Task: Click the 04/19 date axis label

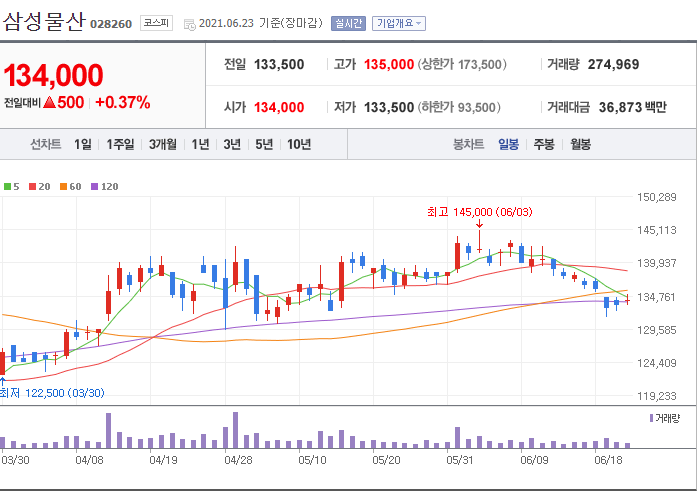Action: 163,460
